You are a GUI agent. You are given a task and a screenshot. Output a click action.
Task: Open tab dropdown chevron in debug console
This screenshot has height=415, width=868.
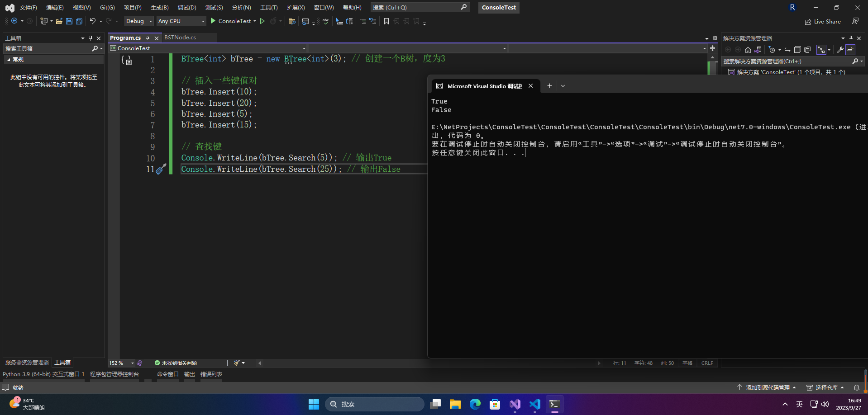point(563,86)
